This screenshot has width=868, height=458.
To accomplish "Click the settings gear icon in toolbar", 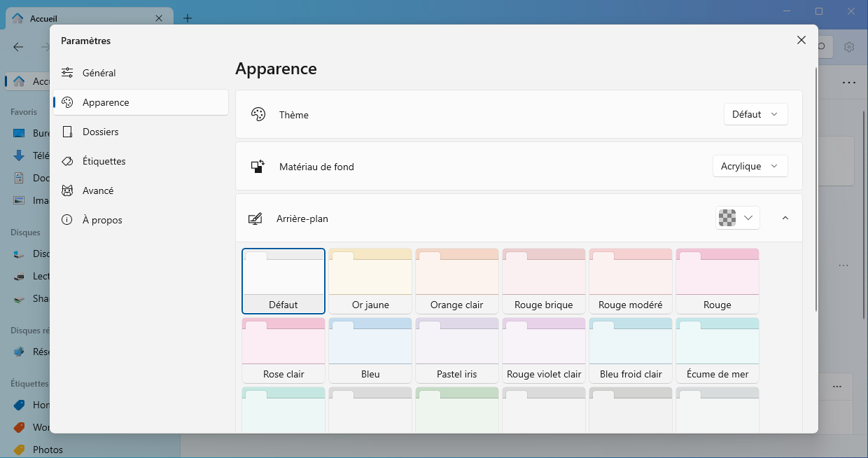I will [849, 47].
